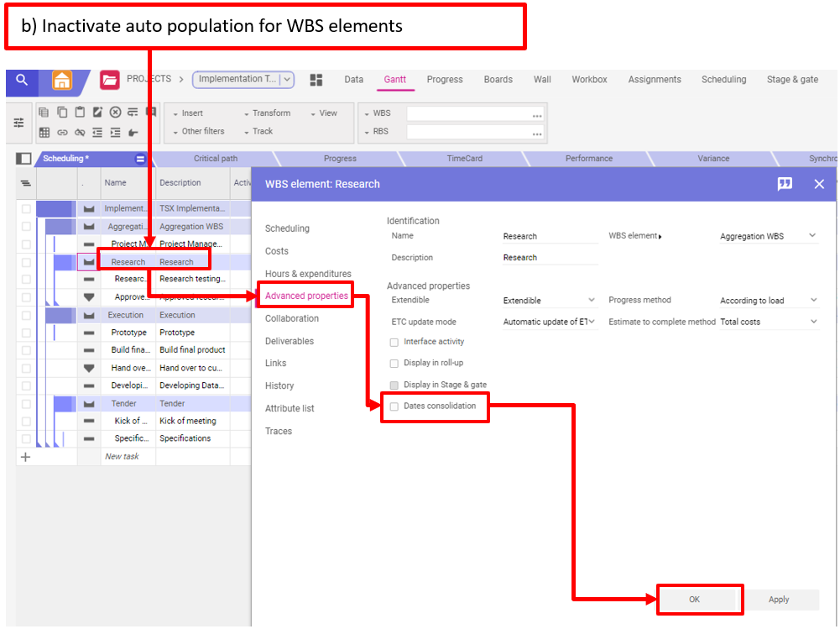The width and height of the screenshot is (840, 629).
Task: Open the comments icon in dialog header
Action: point(785,184)
